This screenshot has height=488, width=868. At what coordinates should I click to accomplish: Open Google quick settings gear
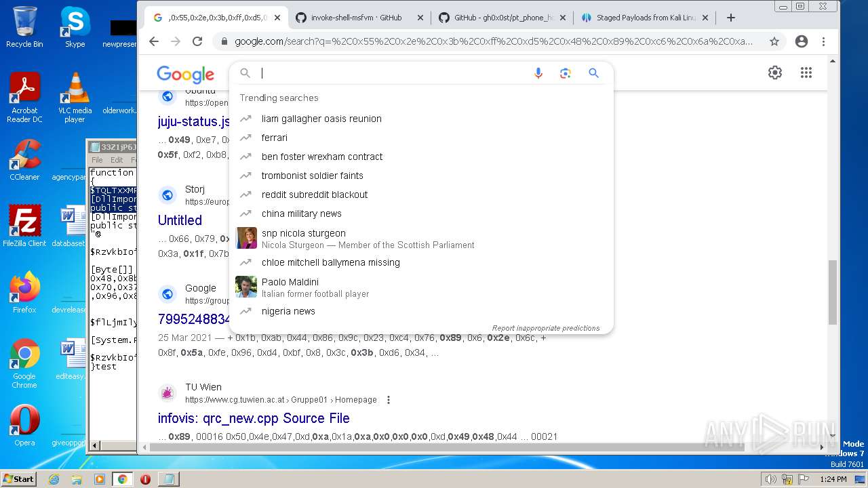click(775, 73)
